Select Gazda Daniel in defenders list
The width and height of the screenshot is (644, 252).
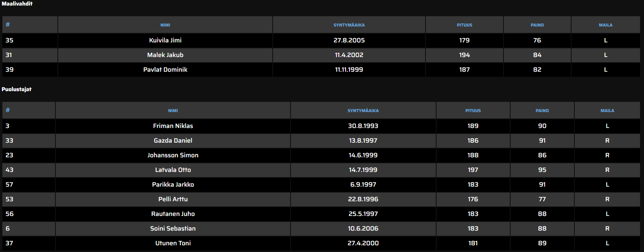[x=173, y=141]
